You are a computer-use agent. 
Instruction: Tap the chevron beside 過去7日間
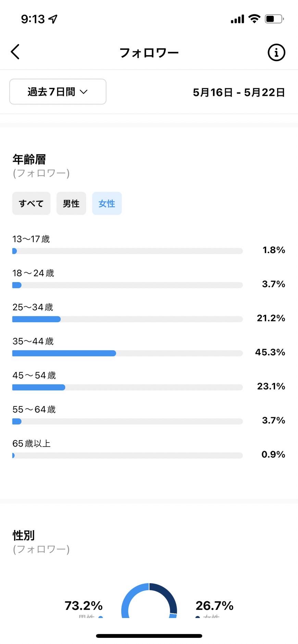pos(84,92)
